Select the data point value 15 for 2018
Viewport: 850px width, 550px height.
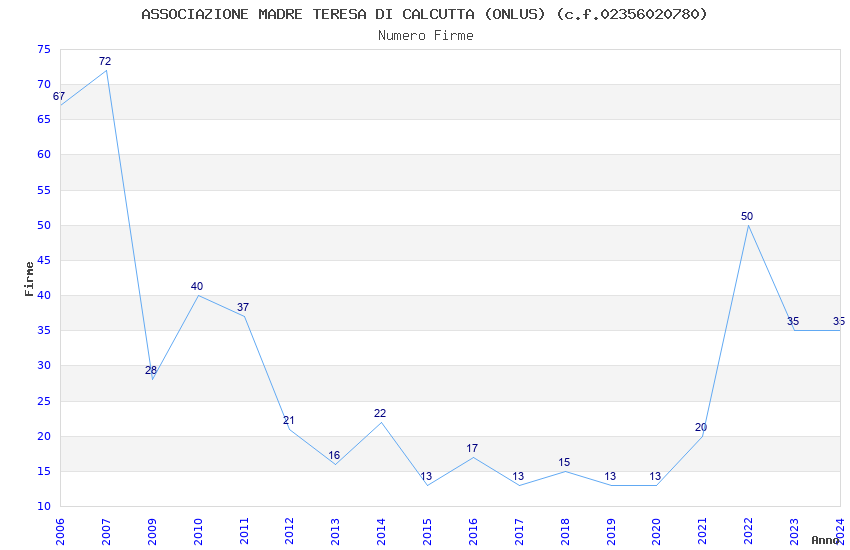point(564,462)
